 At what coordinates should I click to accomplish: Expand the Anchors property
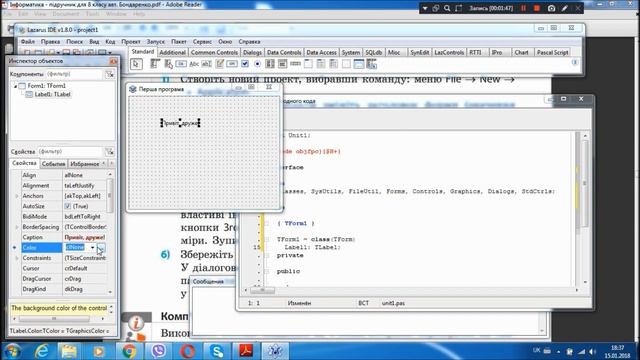(17, 196)
